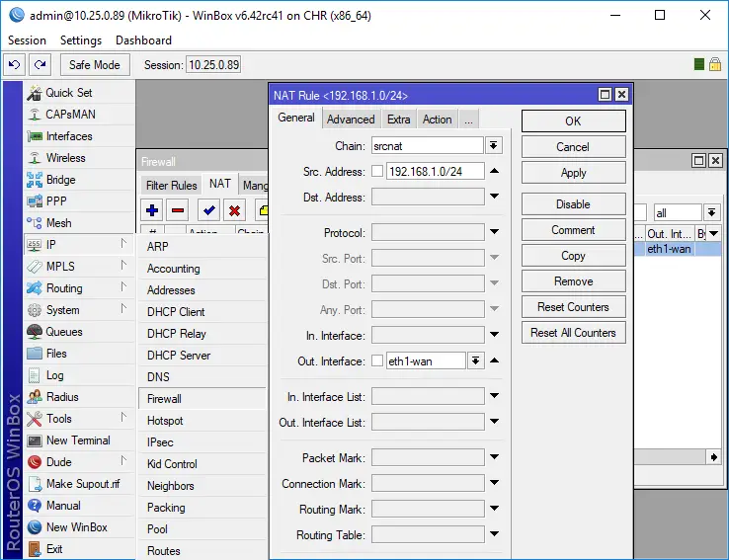Remove firewall rule with minus icon
Viewport: 729px width, 560px height.
(178, 210)
